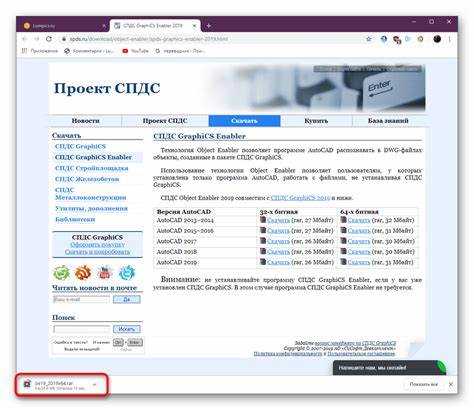
Task: Close the СПДС GraphiCS Enabler tab
Action: (194, 26)
